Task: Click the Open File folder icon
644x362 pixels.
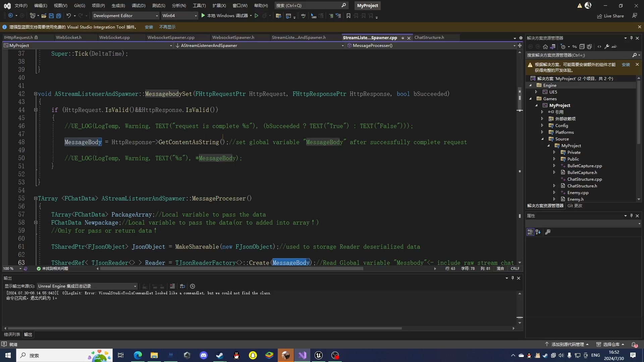Action: [x=44, y=16]
